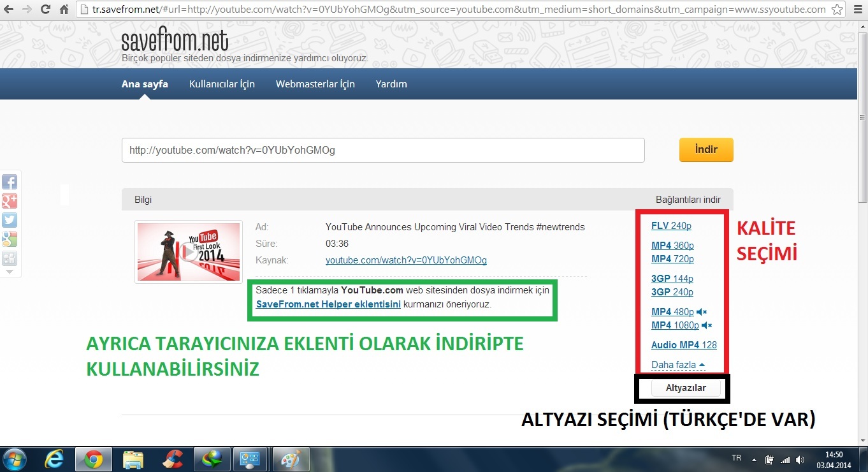Click muted speaker icon beside MP4 1080p

tap(707, 325)
